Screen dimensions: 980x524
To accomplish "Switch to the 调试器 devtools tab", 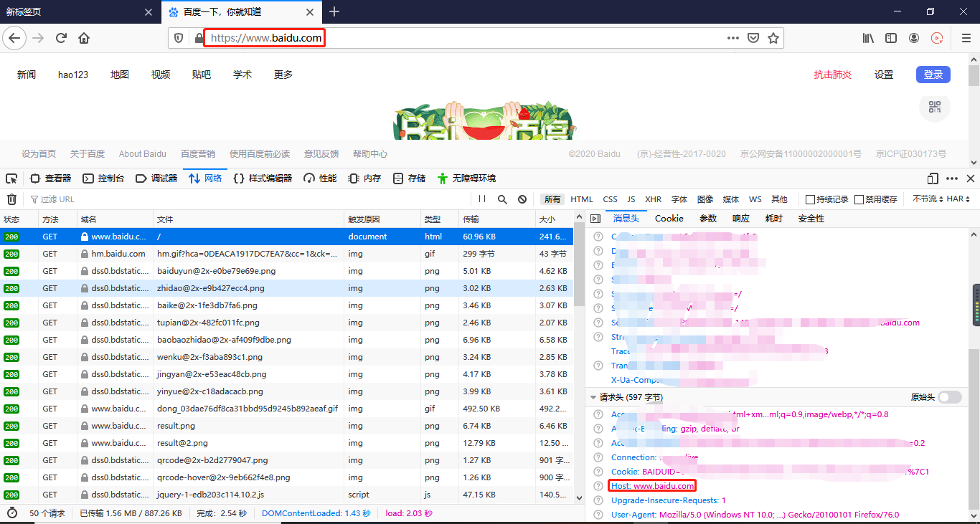I will (156, 178).
